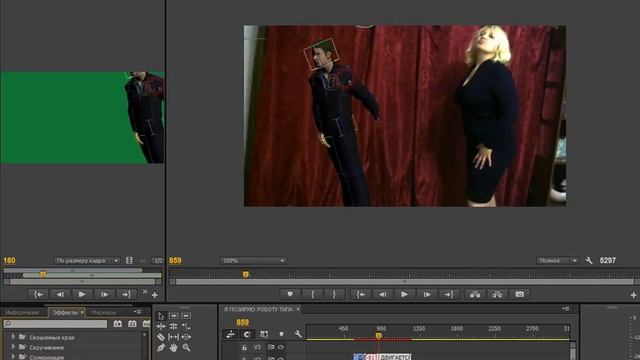Export frame with the camera icon
640x360 pixels.
(x=519, y=294)
